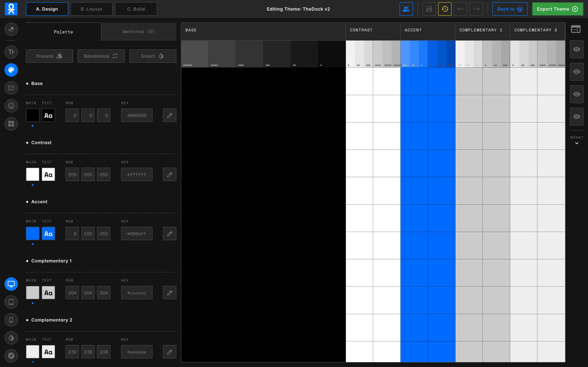Click the Export Theme button
Viewport: 588px width, 367px height.
coord(557,9)
